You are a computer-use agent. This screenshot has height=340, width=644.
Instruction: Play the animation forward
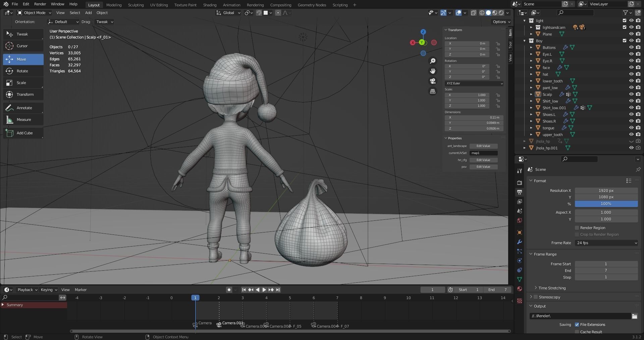point(264,290)
